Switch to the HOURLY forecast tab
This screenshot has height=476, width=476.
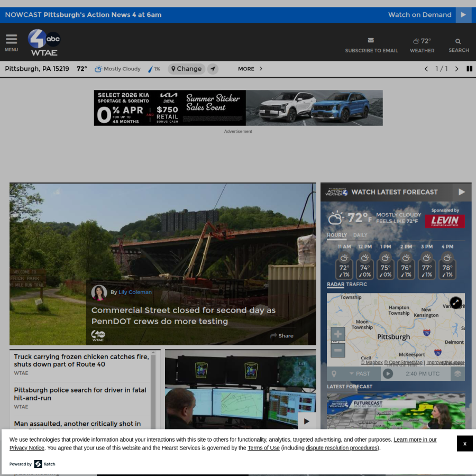pyautogui.click(x=337, y=235)
